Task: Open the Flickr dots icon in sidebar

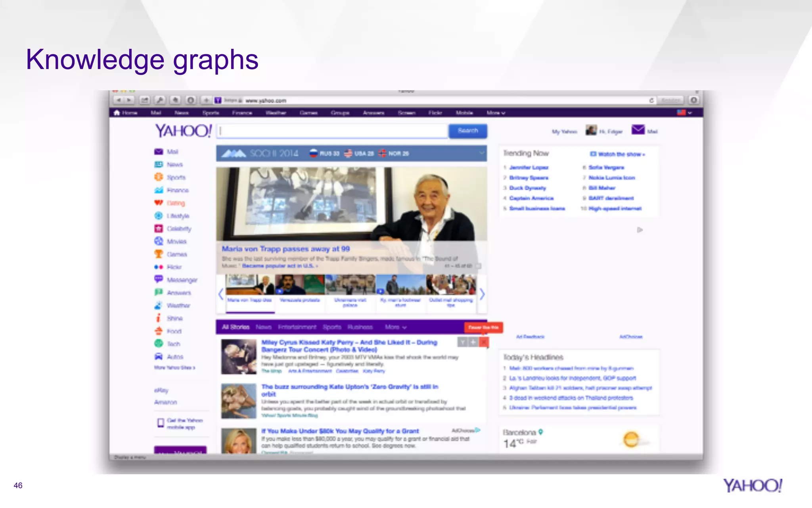Action: click(x=159, y=267)
